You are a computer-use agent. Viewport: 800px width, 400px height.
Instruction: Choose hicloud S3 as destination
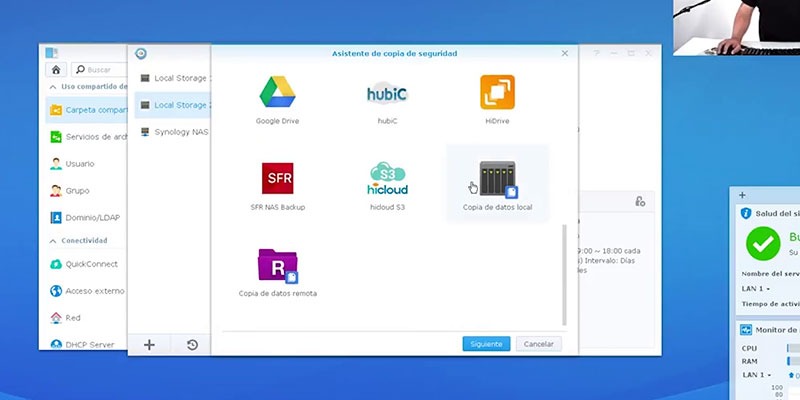(x=387, y=186)
